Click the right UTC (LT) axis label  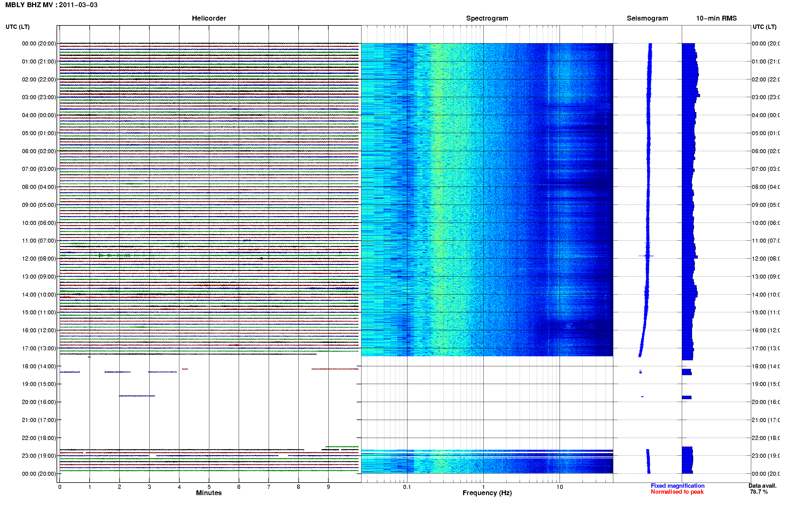coord(764,27)
